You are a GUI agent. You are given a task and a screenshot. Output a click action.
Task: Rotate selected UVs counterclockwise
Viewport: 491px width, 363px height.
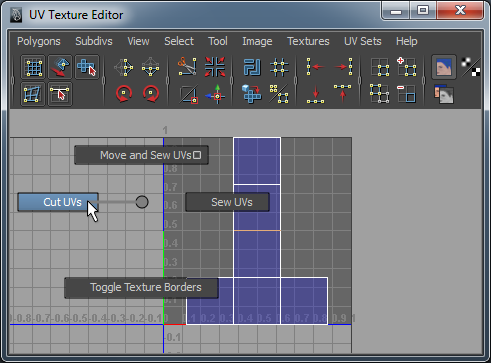[124, 94]
